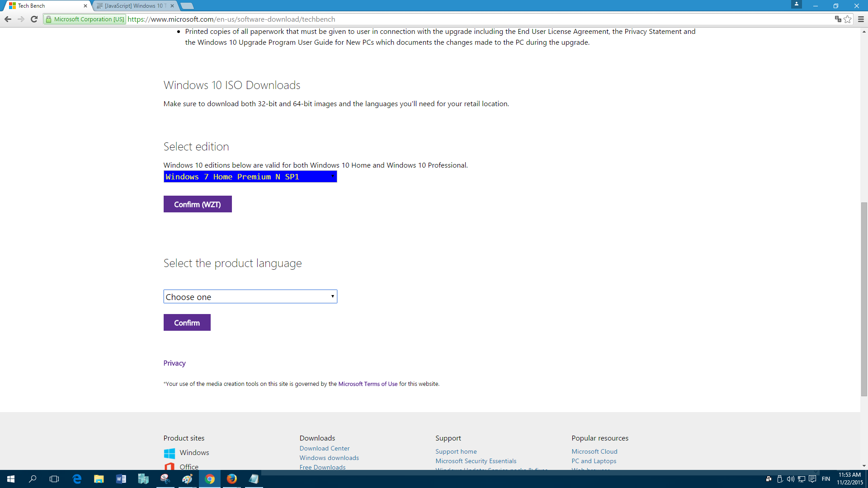This screenshot has height=488, width=868.
Task: Launch Microsoft Edge from the taskbar
Action: (77, 479)
